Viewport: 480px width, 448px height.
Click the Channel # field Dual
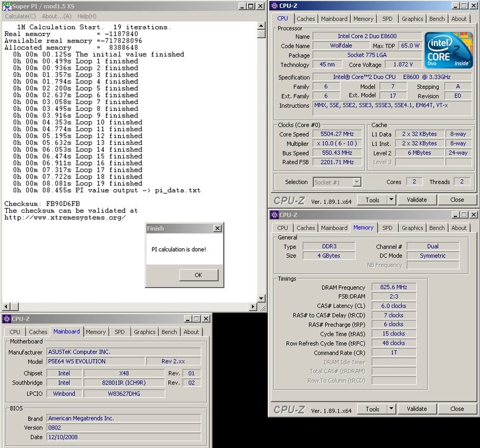[433, 246]
